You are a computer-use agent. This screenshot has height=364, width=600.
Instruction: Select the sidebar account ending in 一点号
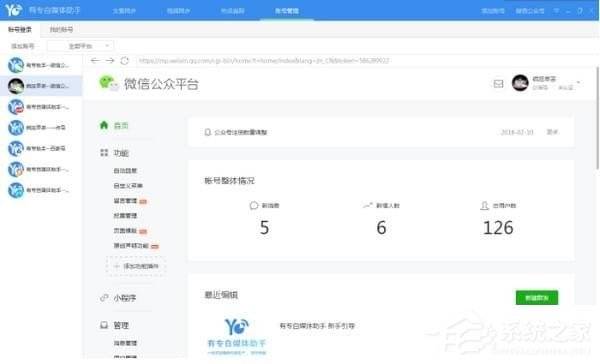[x=41, y=127]
